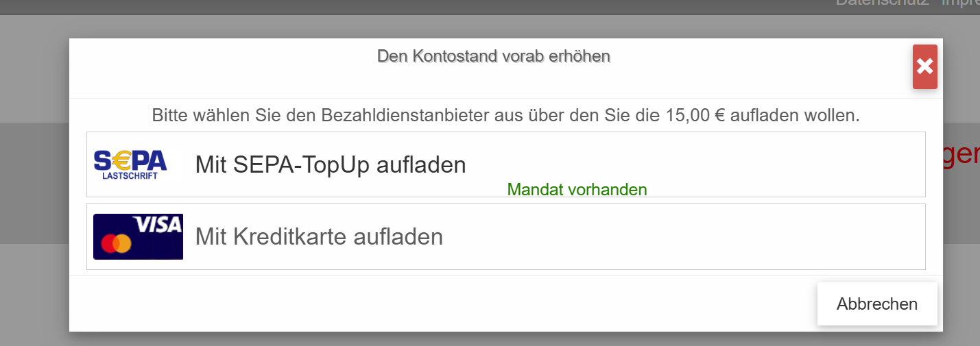
Task: Click the LASTSCHRIFT caption under the SEPA logo
Action: coord(130,176)
